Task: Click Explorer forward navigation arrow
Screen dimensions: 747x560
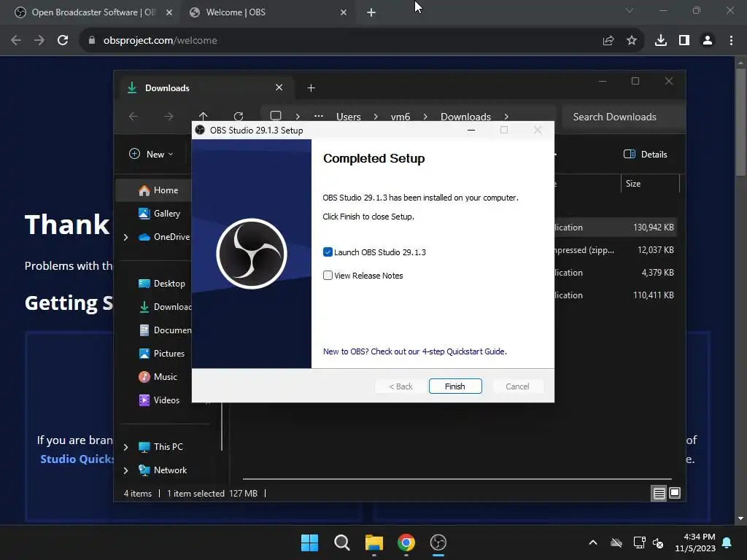Action: (x=169, y=117)
